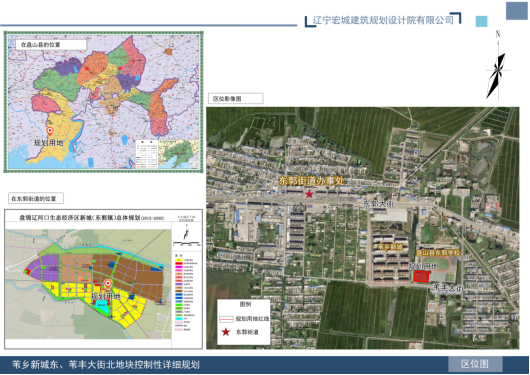
Task: Click the inset regional map in the county map
Action: click(179, 154)
